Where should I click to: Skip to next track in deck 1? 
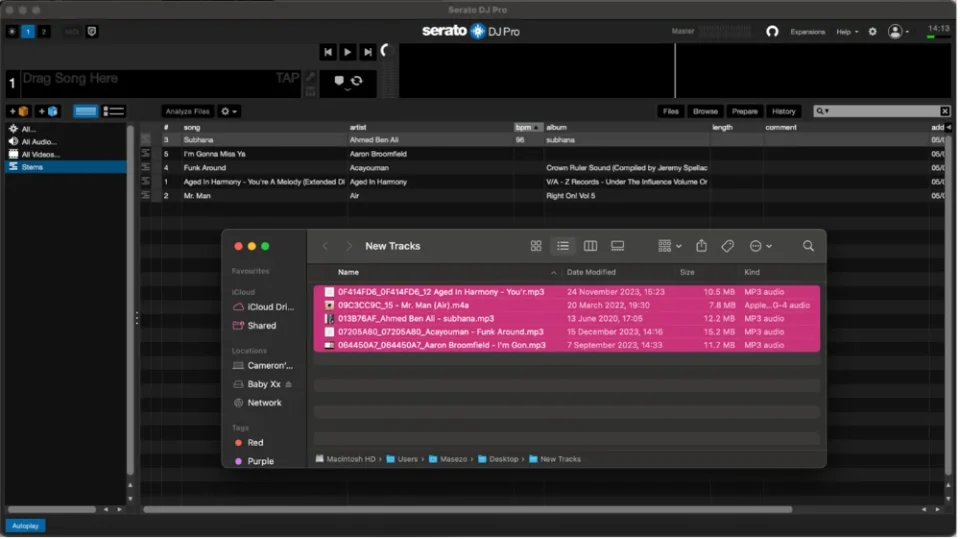click(x=367, y=52)
